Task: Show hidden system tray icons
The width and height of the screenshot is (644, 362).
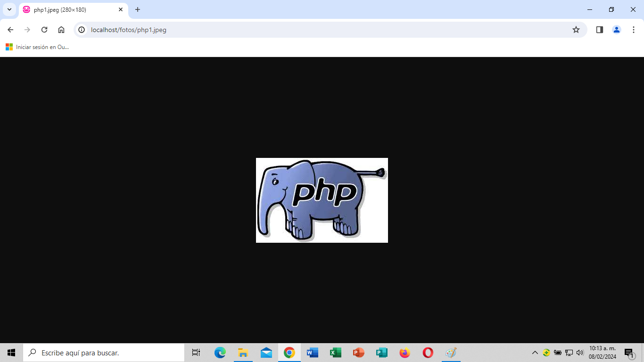Action: pos(535,353)
